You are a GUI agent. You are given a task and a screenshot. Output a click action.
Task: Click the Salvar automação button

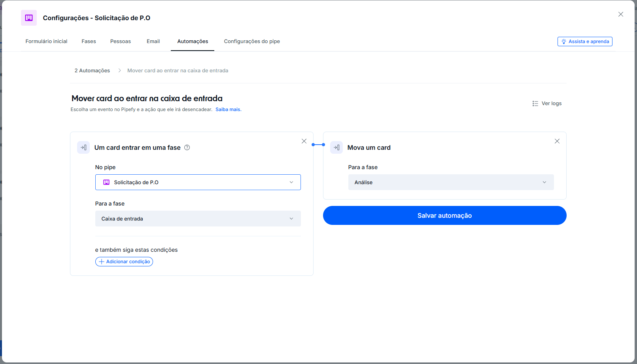[445, 215]
